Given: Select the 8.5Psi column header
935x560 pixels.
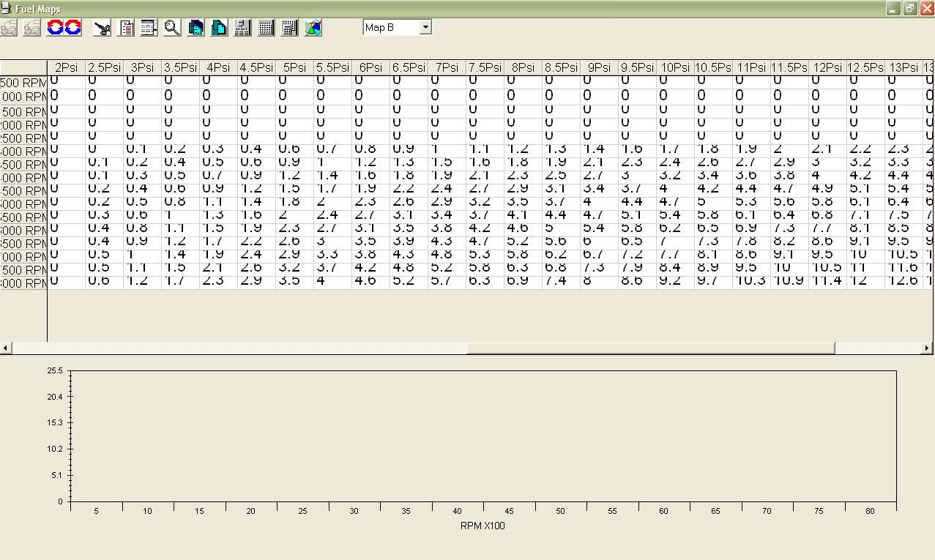Looking at the screenshot, I should point(562,67).
